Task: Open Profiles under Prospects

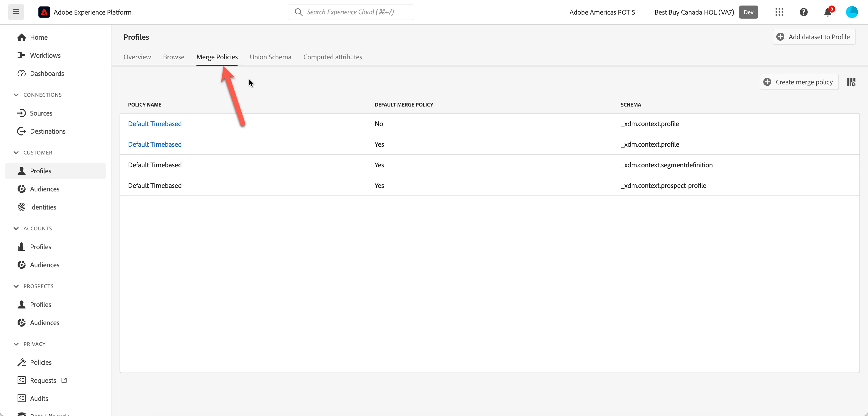Action: [34, 304]
